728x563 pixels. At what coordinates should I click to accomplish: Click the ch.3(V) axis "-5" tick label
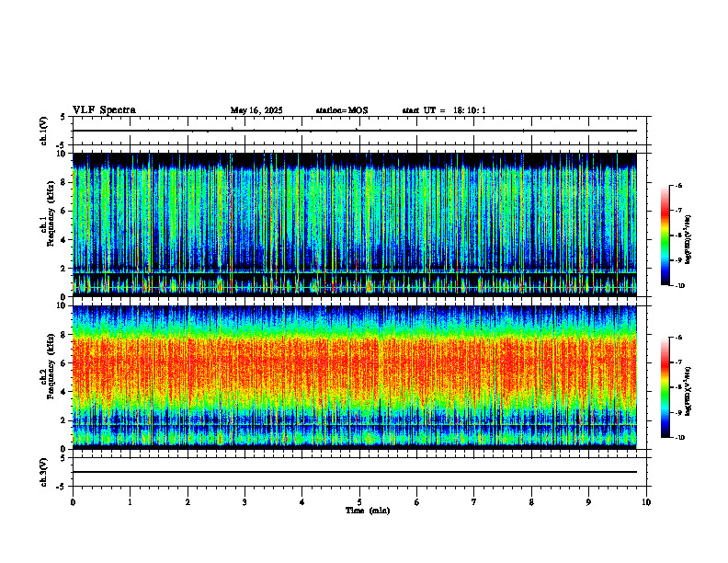(x=61, y=487)
